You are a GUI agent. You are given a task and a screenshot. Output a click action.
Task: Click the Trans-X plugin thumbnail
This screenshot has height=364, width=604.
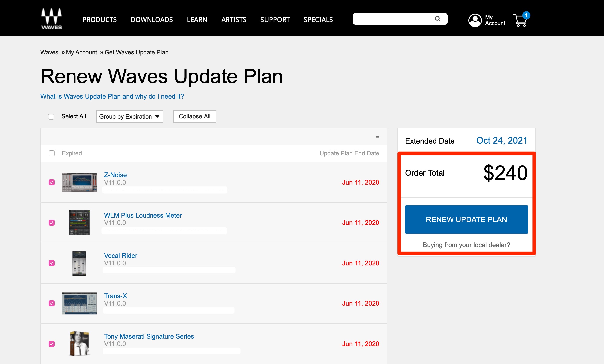79,303
